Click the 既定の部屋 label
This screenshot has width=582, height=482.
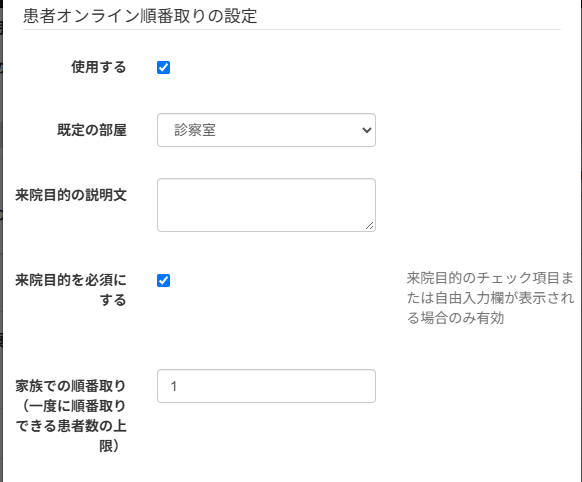92,130
